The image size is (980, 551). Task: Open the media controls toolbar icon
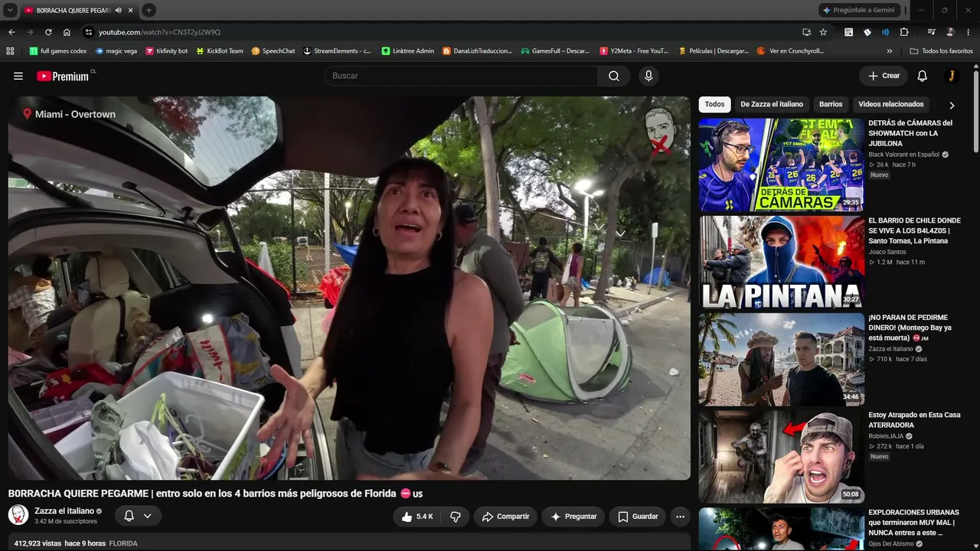[x=931, y=32]
